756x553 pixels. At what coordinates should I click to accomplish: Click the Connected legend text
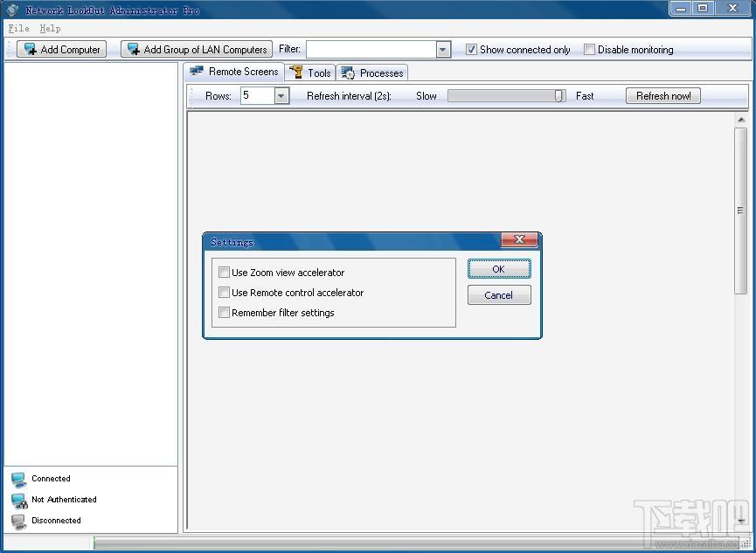tap(51, 478)
